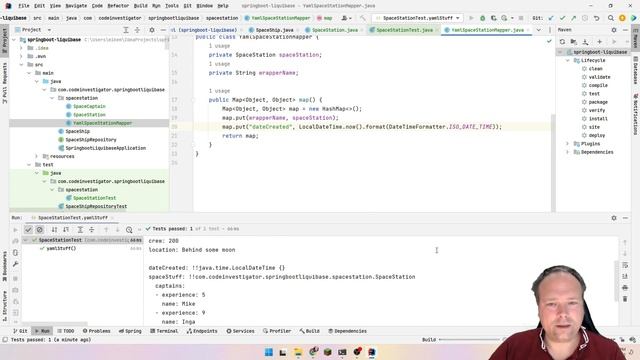Click Maven download sources icon

pyautogui.click(x=585, y=42)
